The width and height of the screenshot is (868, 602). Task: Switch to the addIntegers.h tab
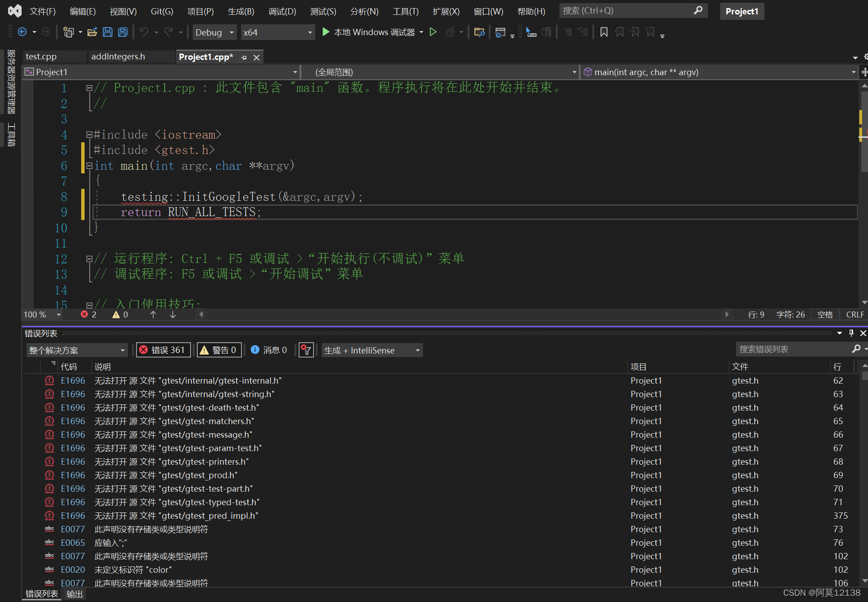click(x=118, y=56)
